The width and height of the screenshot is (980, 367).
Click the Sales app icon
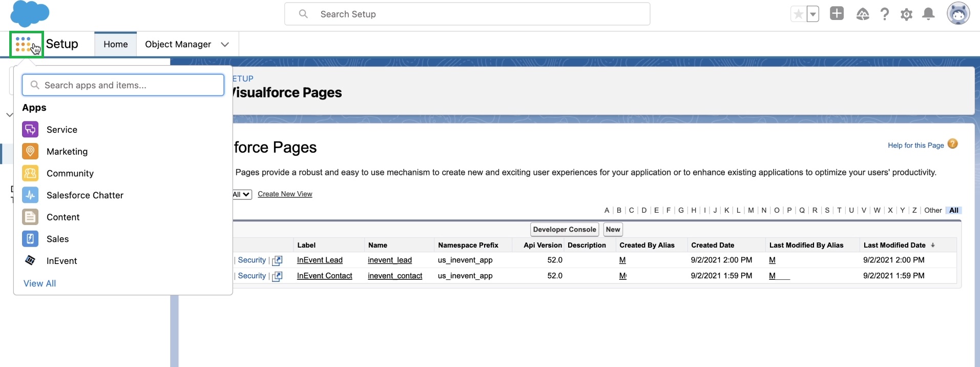click(30, 239)
